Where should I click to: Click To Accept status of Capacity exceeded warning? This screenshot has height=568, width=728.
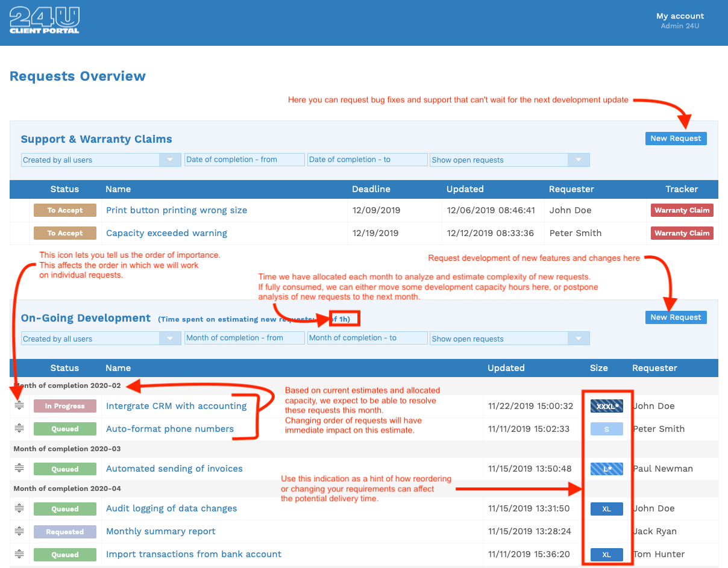click(x=65, y=233)
